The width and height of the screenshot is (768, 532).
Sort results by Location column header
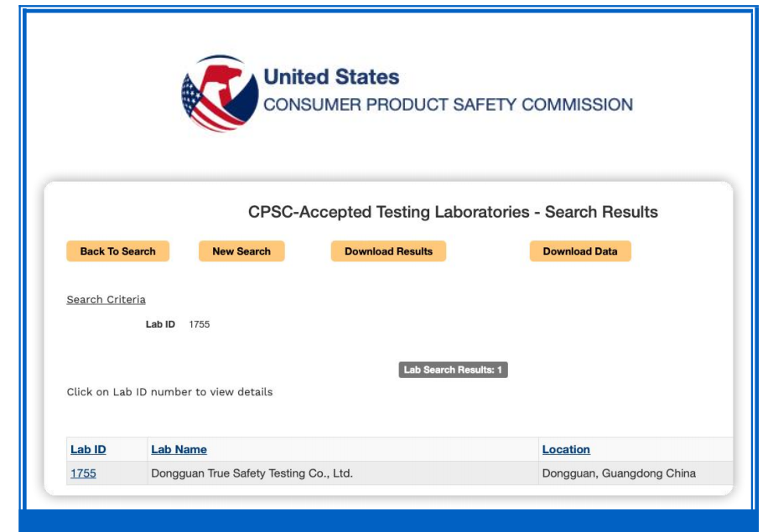(566, 450)
